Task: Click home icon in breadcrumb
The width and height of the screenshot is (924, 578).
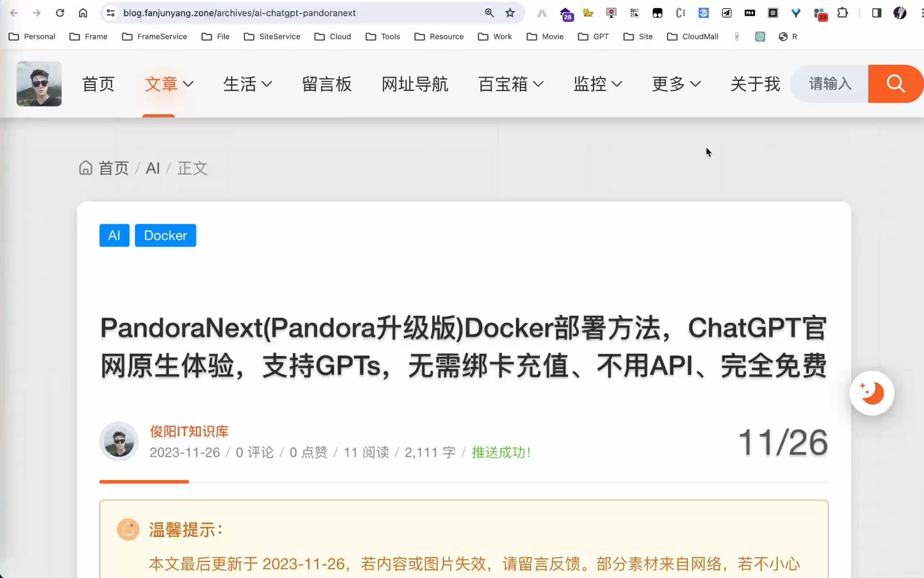Action: pyautogui.click(x=86, y=168)
